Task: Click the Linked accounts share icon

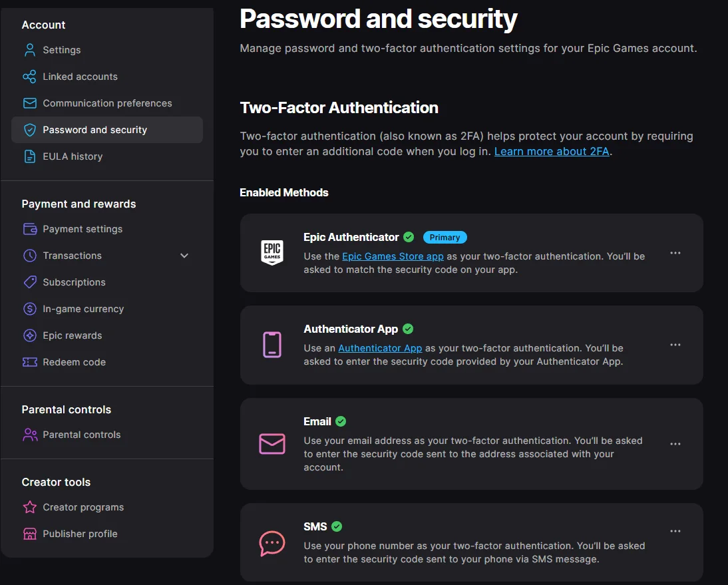Action: 30,77
